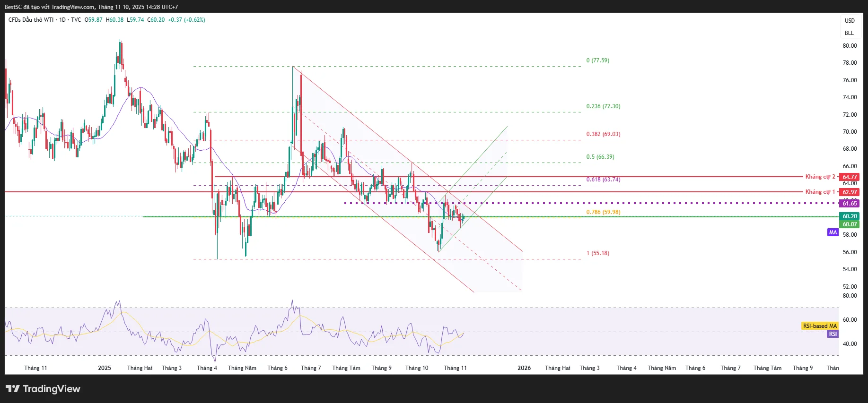Screen dimensions: 868x403
Task: Open the BLL unit selector
Action: click(849, 33)
